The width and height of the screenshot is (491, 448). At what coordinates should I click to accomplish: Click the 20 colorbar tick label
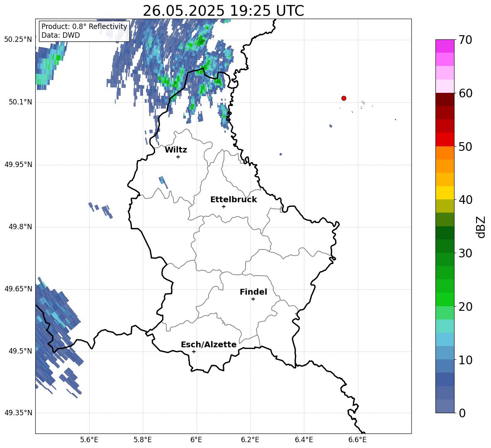(x=465, y=306)
